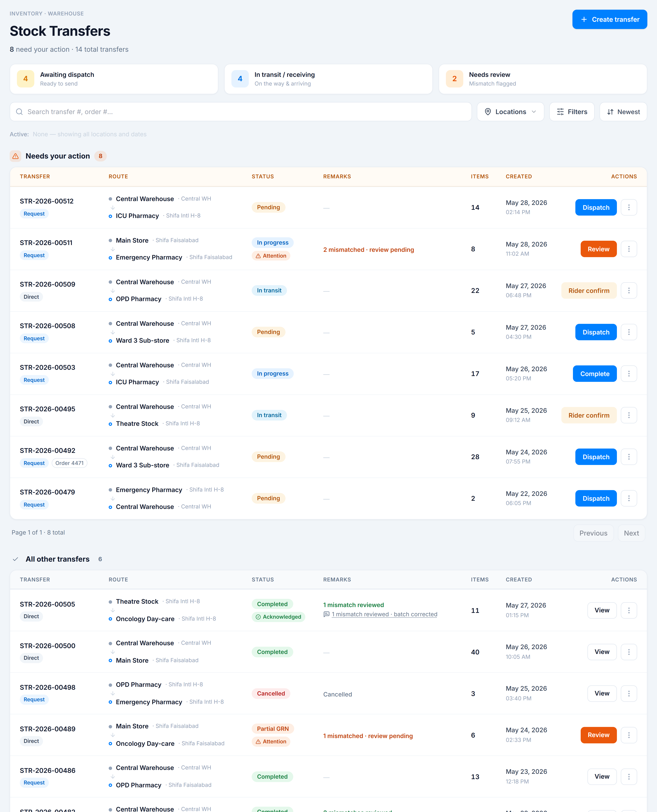Image resolution: width=657 pixels, height=812 pixels.
Task: Open row menu for STR-2026-00509
Action: pyautogui.click(x=629, y=290)
